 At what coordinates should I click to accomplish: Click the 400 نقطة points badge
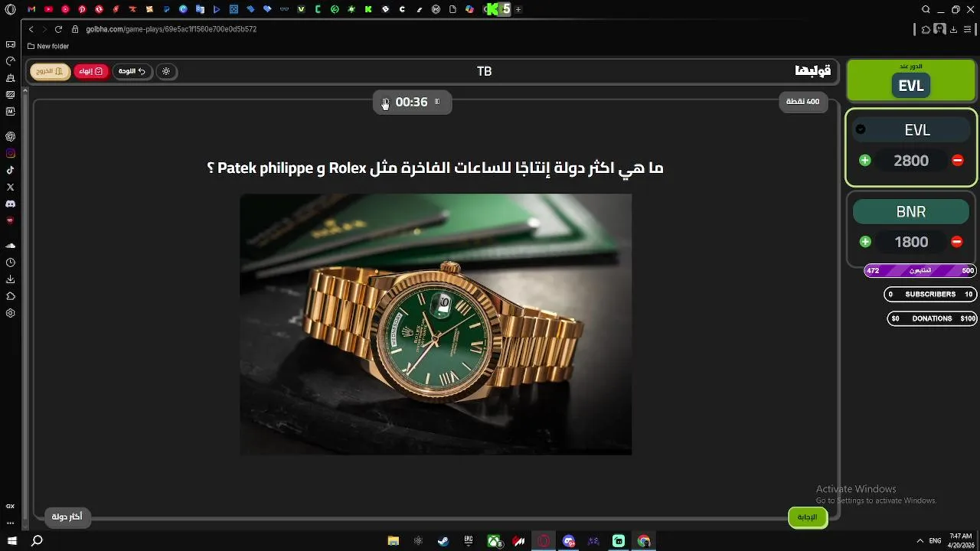pyautogui.click(x=802, y=102)
